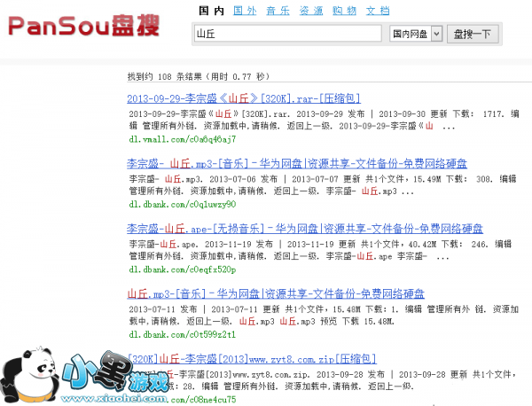Select the 国内 tab
532x406 pixels.
211,11
